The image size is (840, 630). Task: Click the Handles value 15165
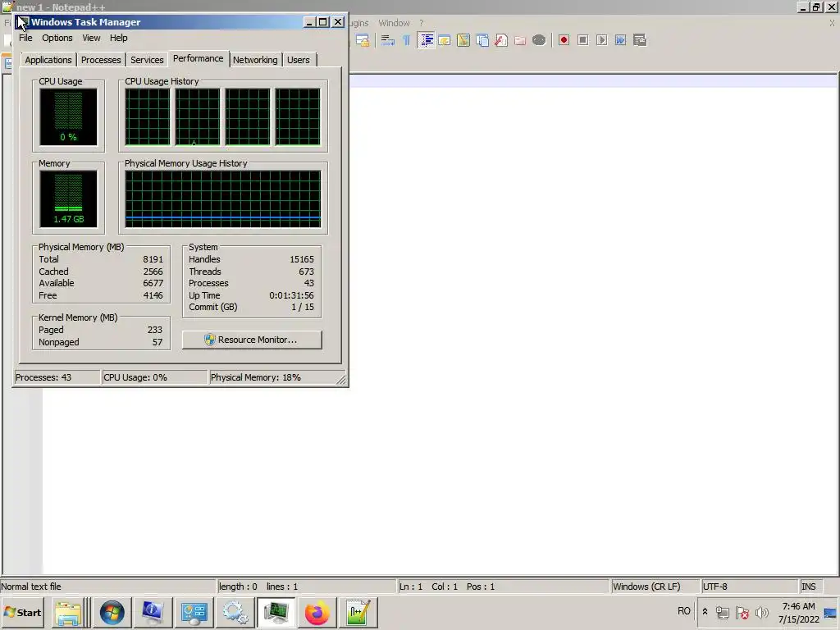coord(302,259)
